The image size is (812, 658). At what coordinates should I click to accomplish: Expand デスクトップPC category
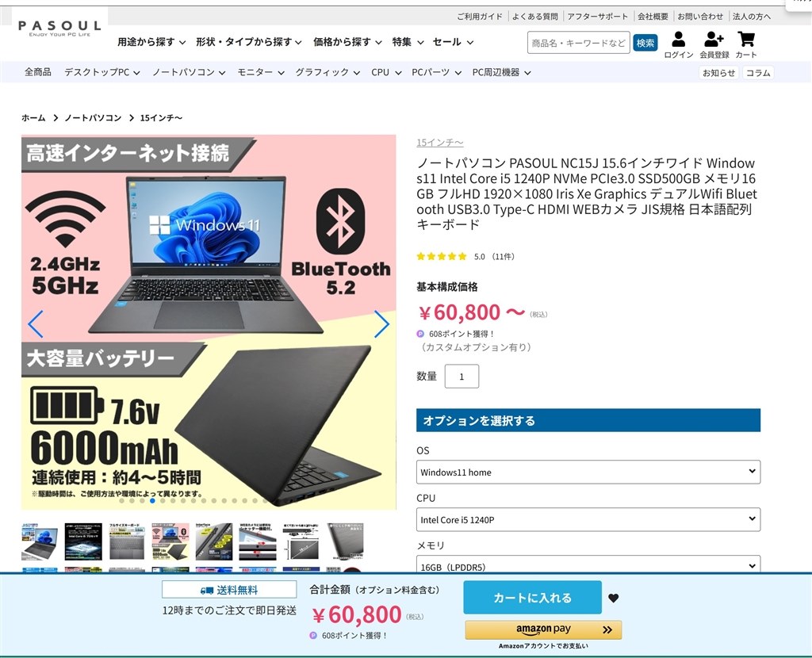click(102, 72)
